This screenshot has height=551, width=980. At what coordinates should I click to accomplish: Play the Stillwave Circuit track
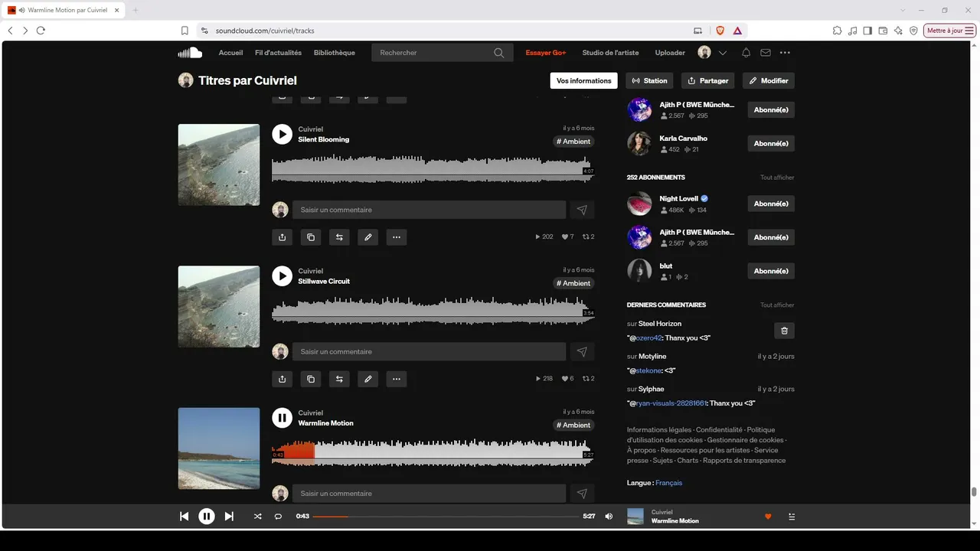282,275
